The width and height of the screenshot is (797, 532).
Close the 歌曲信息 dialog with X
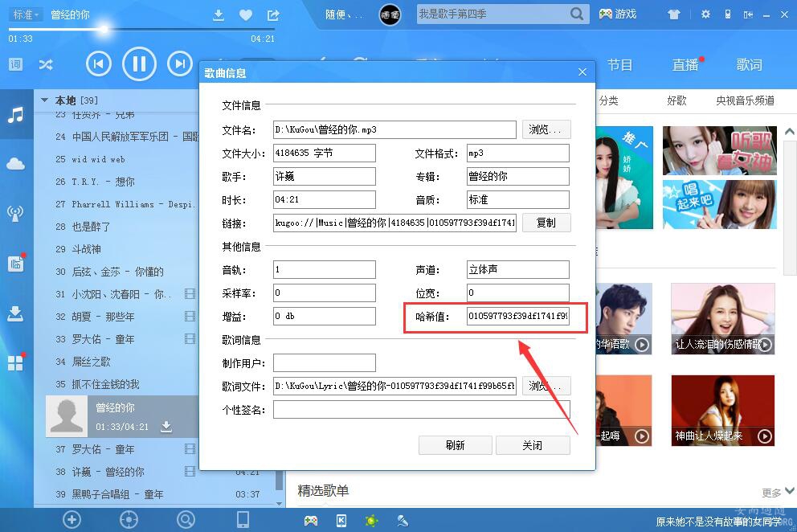coord(582,72)
